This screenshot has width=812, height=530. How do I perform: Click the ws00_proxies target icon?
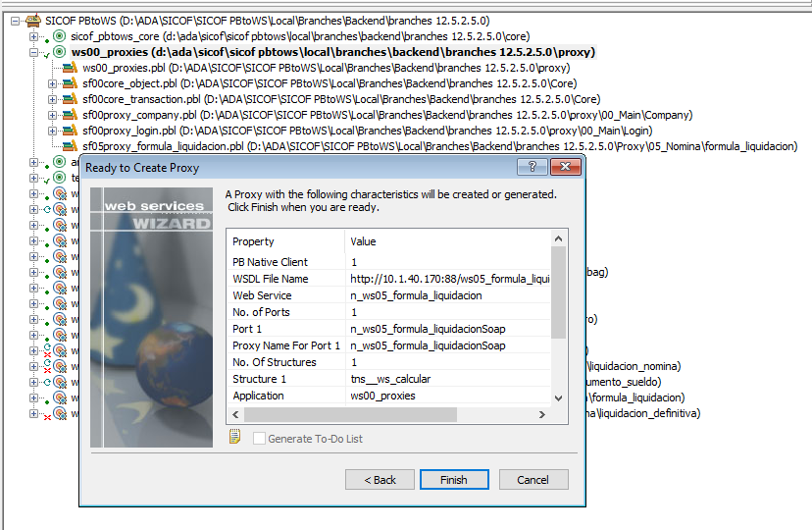[60, 52]
